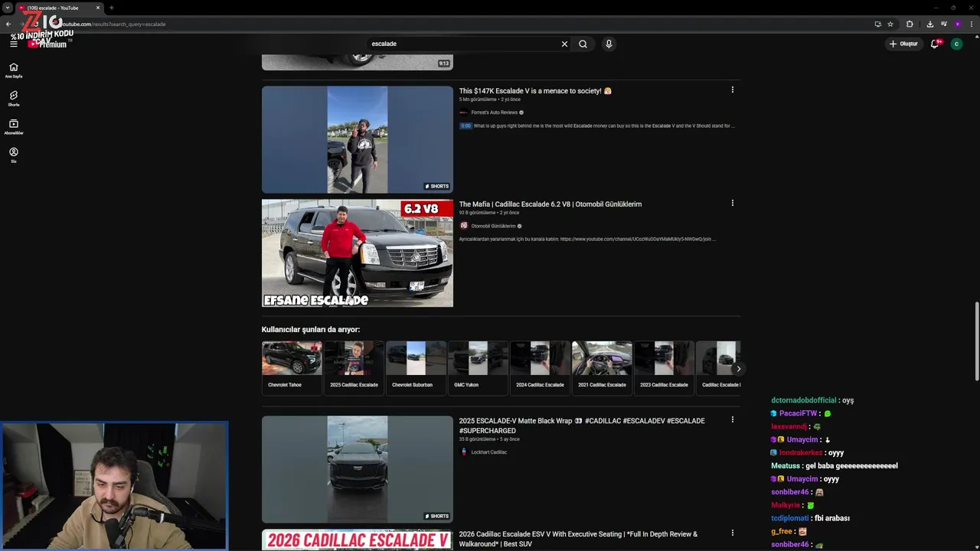Open the 2026 Cadillac Escalade V thumbnail
This screenshot has height=551, width=980.
(x=358, y=540)
